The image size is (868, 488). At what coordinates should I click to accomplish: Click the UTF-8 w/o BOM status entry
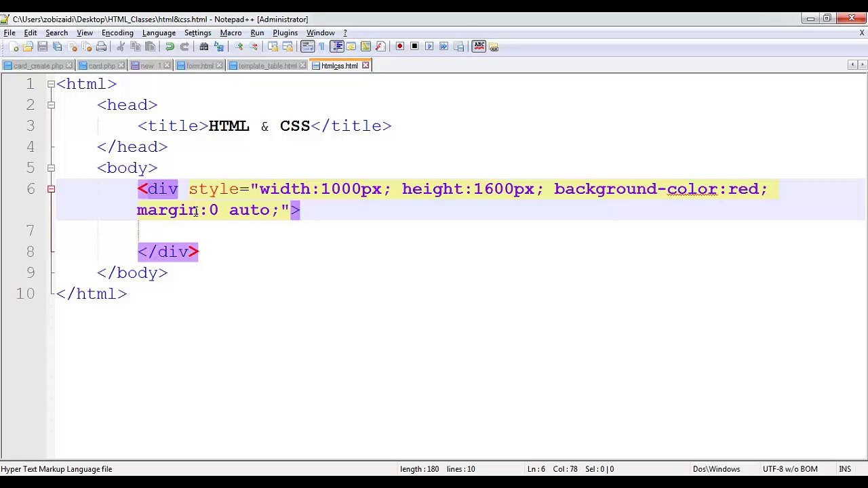(x=790, y=469)
